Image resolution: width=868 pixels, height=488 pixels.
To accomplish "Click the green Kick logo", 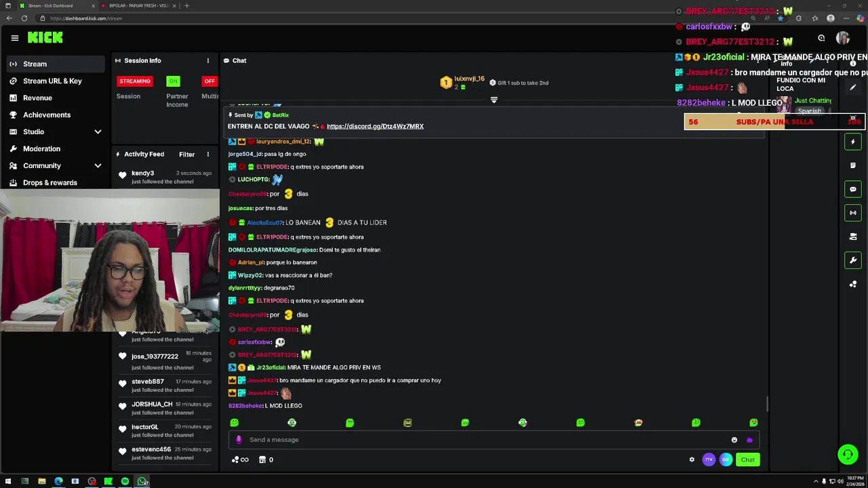I will [45, 38].
